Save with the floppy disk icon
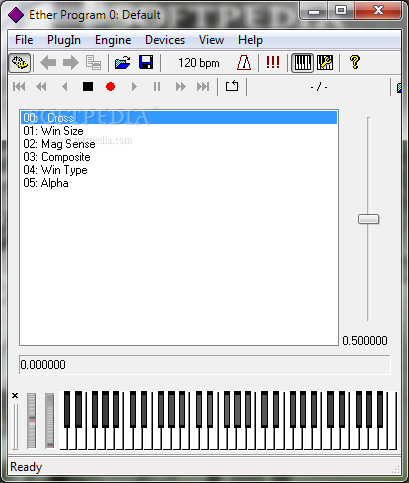The height and width of the screenshot is (483, 409). pyautogui.click(x=146, y=63)
